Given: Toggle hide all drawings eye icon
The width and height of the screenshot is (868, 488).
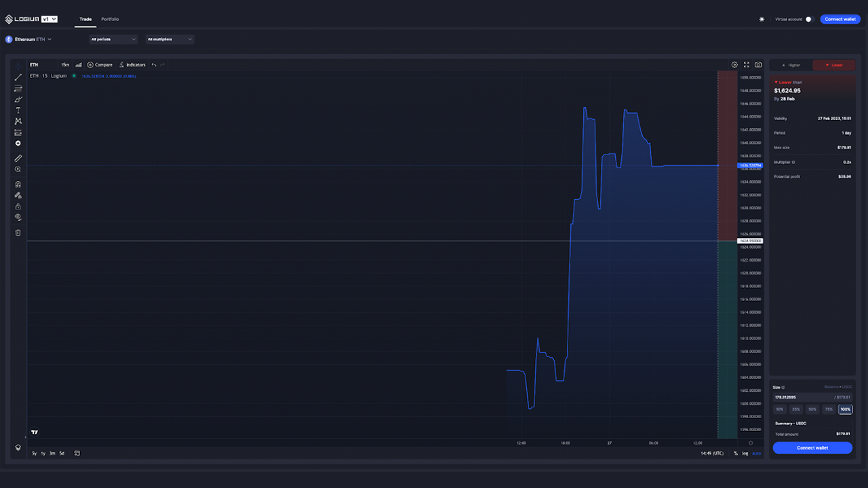Looking at the screenshot, I should pyautogui.click(x=18, y=218).
